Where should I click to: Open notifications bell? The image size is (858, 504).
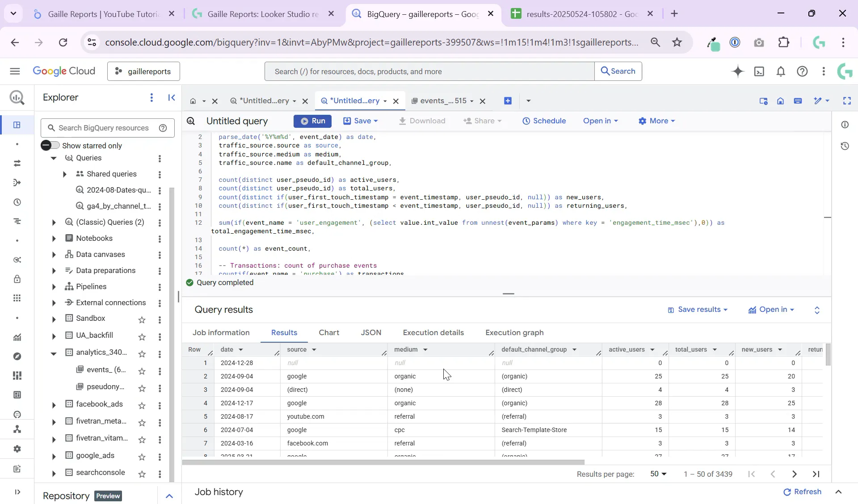coord(781,71)
